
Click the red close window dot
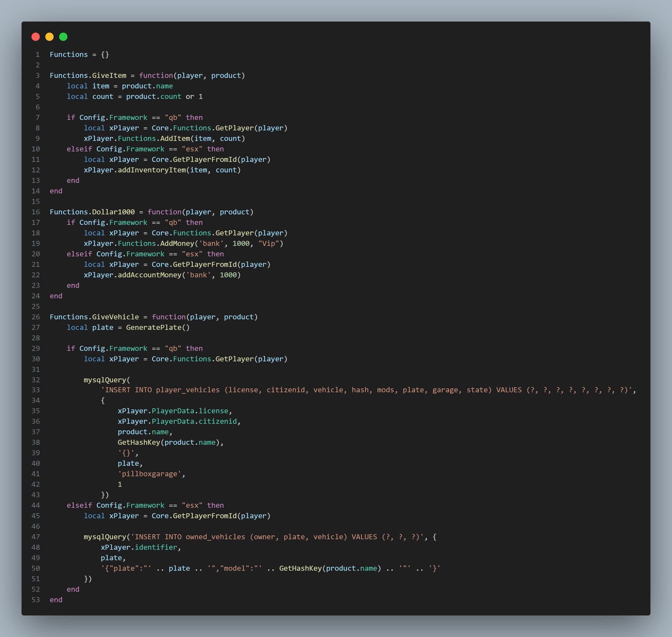[36, 37]
